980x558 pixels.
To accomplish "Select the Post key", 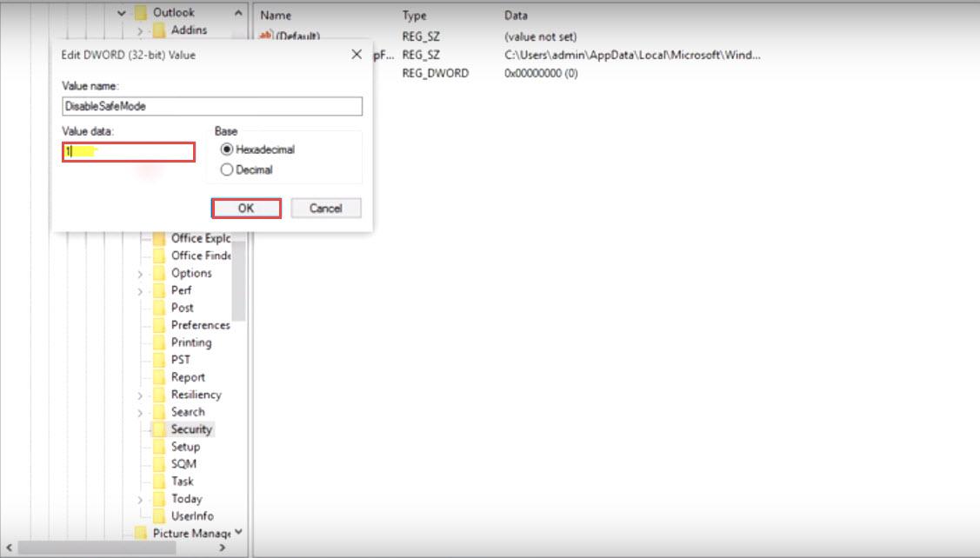I will (182, 308).
